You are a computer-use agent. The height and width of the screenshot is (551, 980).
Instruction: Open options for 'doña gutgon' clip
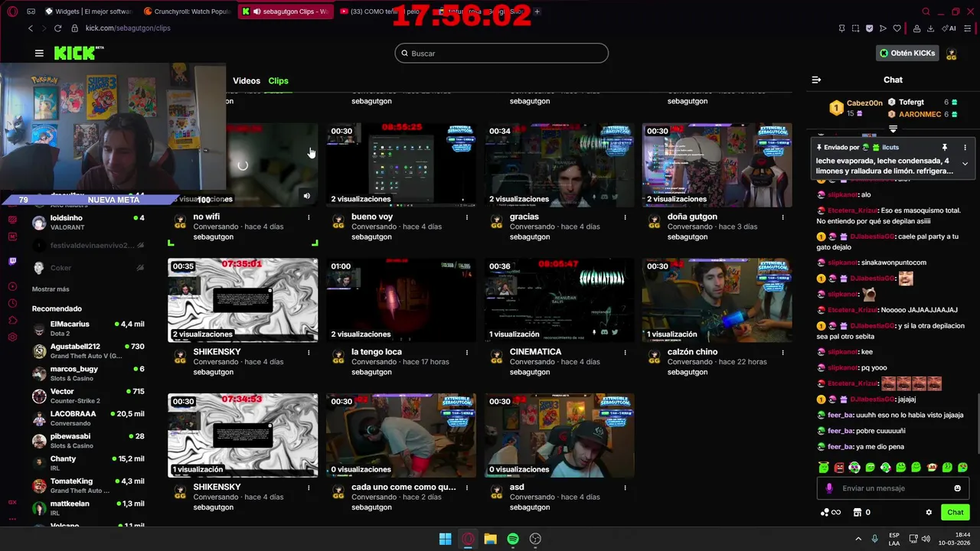coord(782,217)
